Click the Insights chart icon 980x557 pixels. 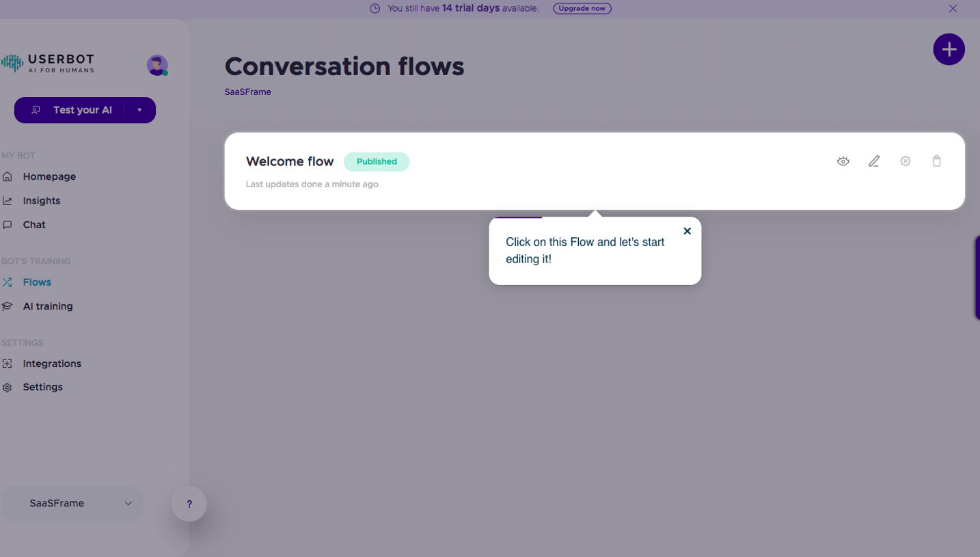tap(8, 200)
